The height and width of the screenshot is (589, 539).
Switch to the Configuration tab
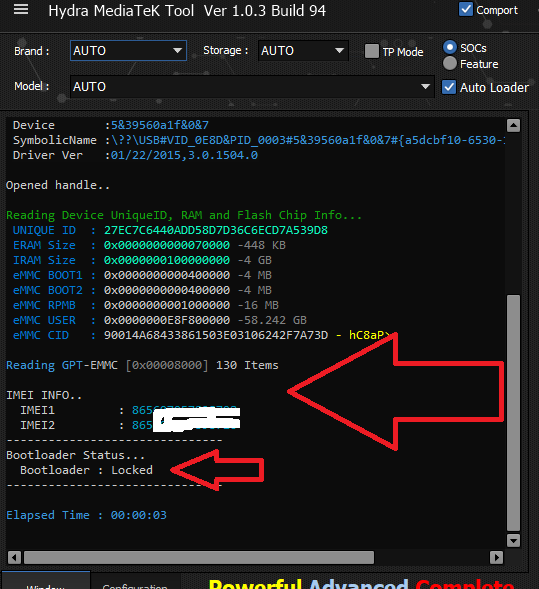tap(135, 581)
